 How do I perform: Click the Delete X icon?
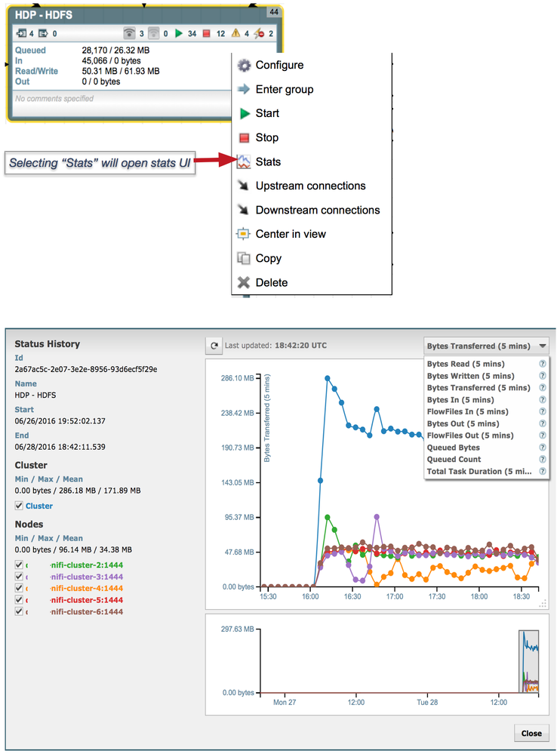244,282
